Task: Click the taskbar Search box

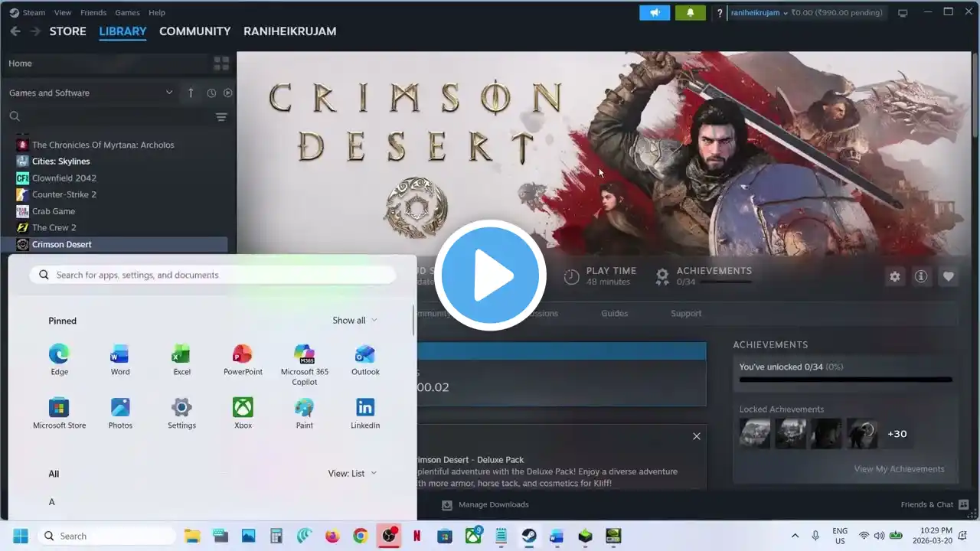Action: pos(107,536)
